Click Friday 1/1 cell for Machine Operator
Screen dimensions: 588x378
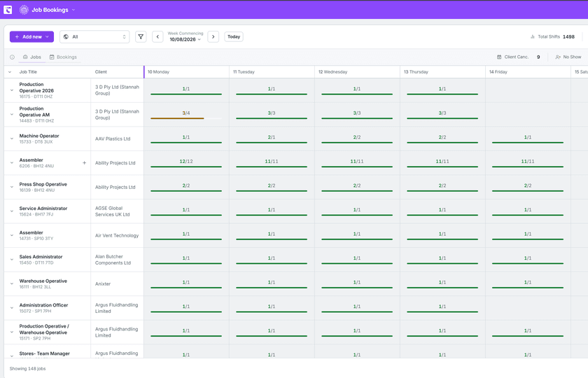point(528,137)
